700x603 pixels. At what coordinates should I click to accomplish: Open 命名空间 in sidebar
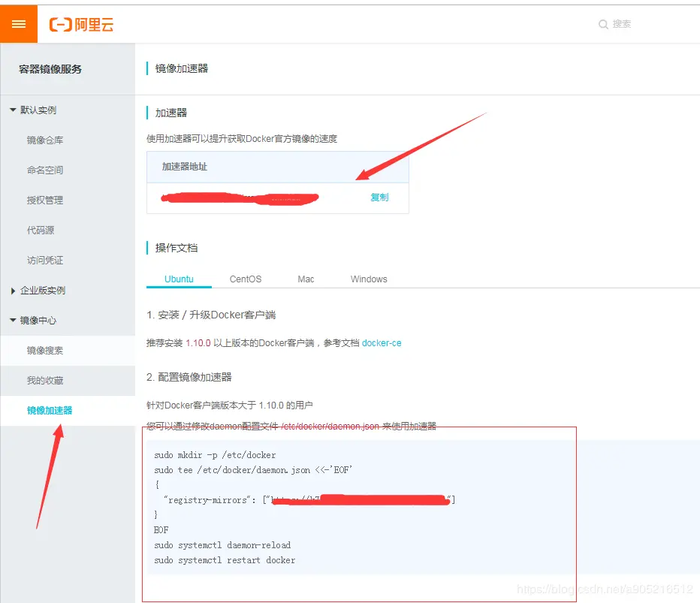44,170
